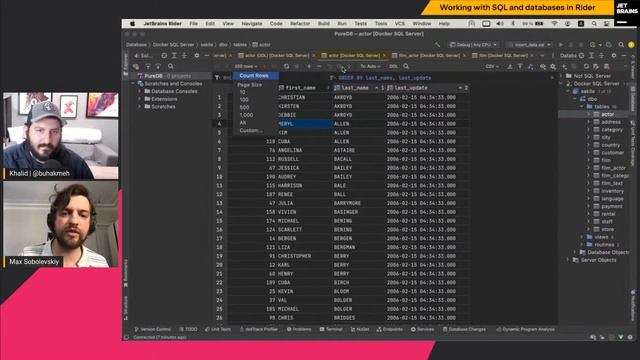This screenshot has height=360, width=640.
Task: Open the NuGet tool window
Action: pos(360,329)
